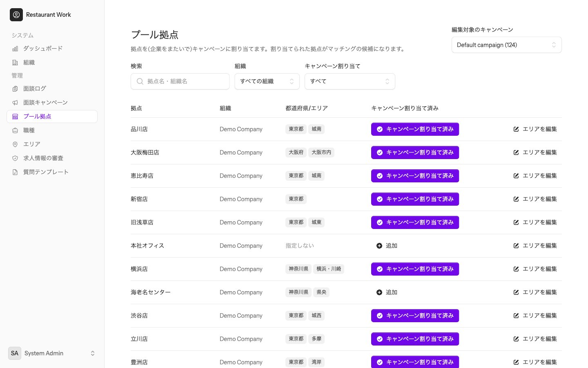Image resolution: width=588 pixels, height=368 pixels.
Task: Click the 城東 area tag
Action: (316, 222)
